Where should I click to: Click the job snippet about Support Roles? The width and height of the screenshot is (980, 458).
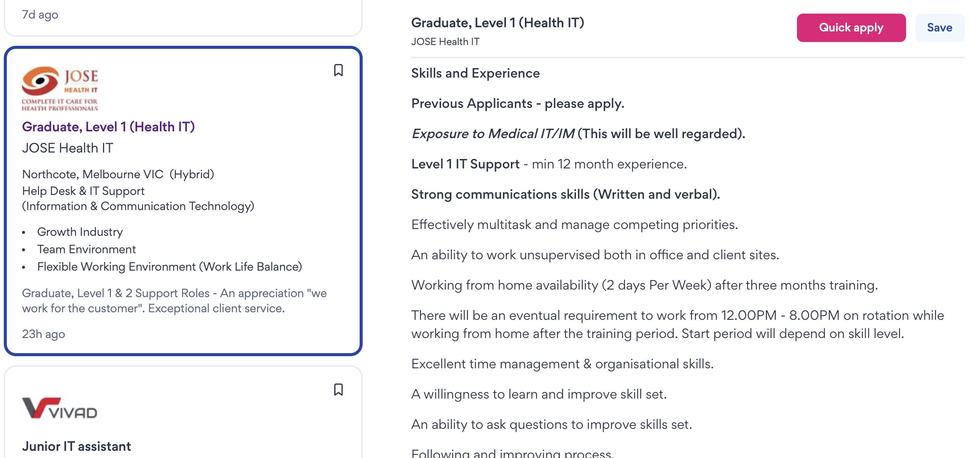(x=174, y=301)
